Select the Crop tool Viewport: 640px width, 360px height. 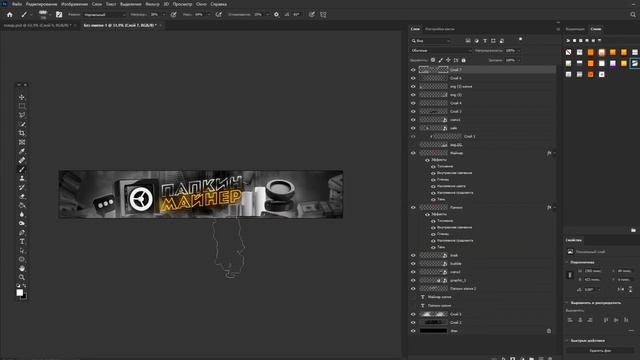point(22,133)
